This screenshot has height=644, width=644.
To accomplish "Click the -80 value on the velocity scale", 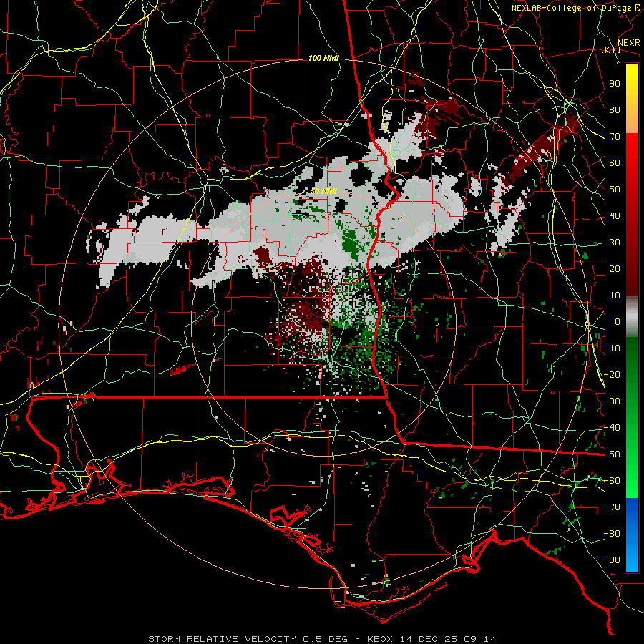I will pos(612,534).
